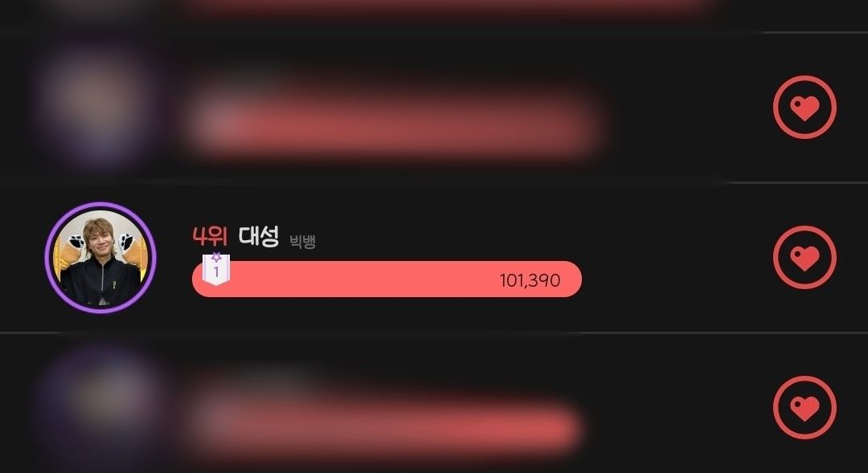The height and width of the screenshot is (473, 868).
Task: Click the 101,390 vote count
Action: pyautogui.click(x=530, y=280)
